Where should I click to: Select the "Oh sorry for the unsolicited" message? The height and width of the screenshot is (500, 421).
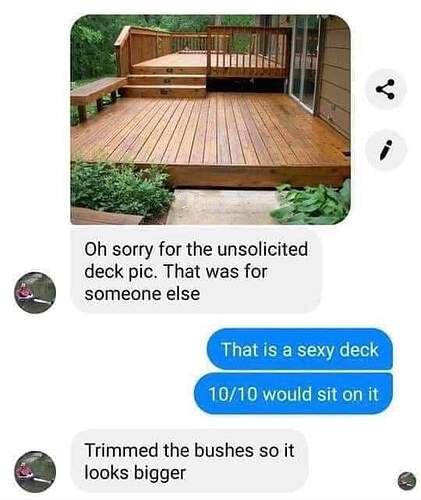tap(197, 271)
